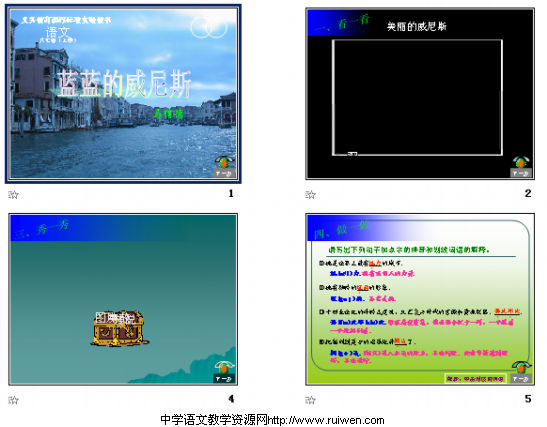Click the next-step button on teal slide 4

pos(224,379)
